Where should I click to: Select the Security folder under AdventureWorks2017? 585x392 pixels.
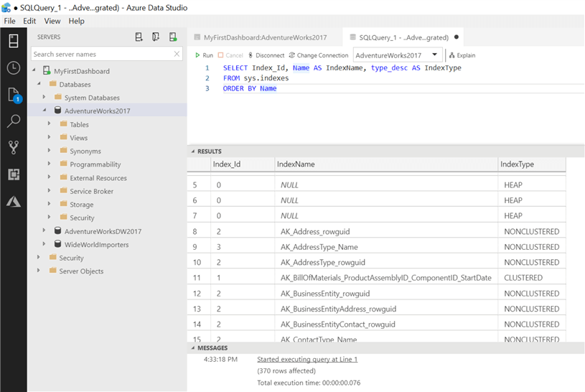tap(82, 218)
